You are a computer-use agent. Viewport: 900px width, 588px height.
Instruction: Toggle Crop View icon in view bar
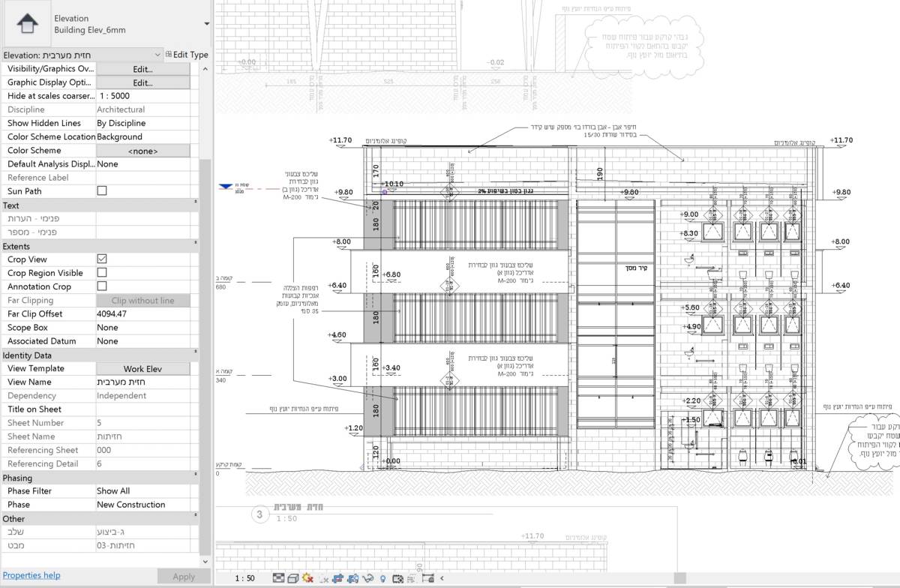click(x=337, y=578)
